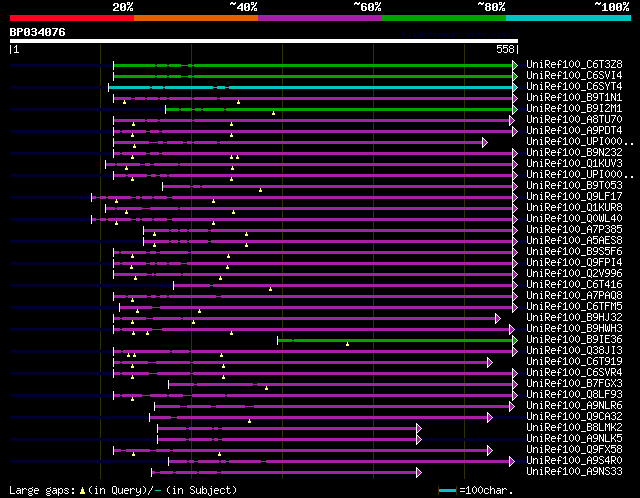
Task: Select the UniRef100_Q38JI3 label
Action: [574, 351]
